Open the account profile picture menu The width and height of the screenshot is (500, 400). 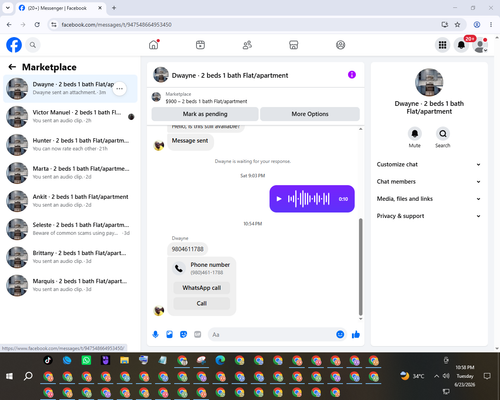tap(480, 45)
